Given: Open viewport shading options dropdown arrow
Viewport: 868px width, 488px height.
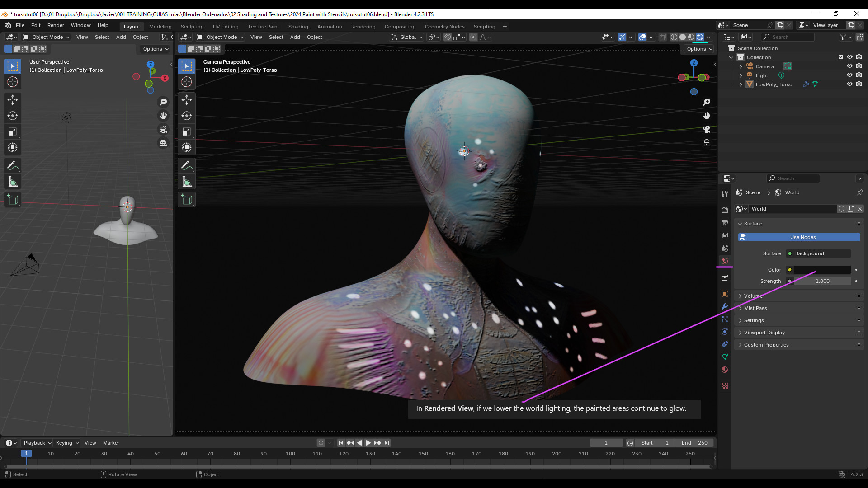Looking at the screenshot, I should point(708,37).
